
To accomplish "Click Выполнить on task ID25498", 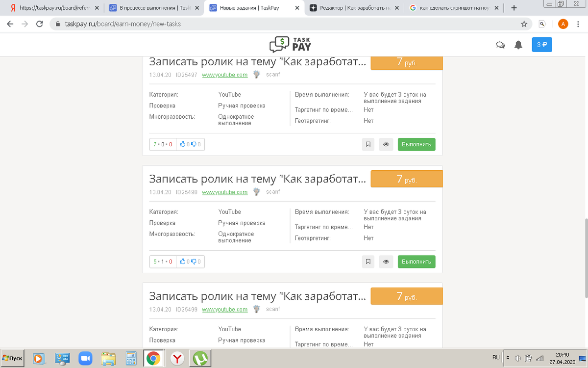I will tap(416, 262).
